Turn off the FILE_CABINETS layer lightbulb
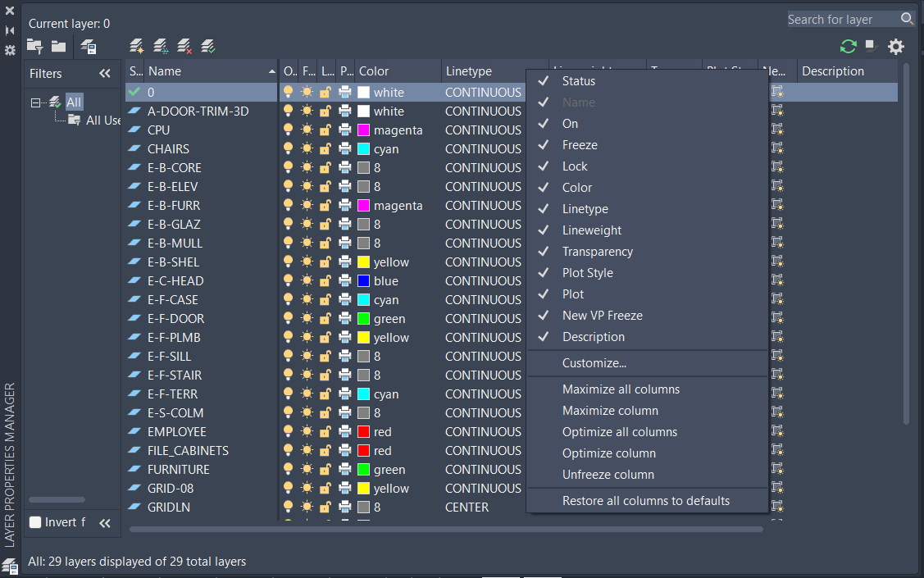Image resolution: width=924 pixels, height=578 pixels. tap(288, 449)
